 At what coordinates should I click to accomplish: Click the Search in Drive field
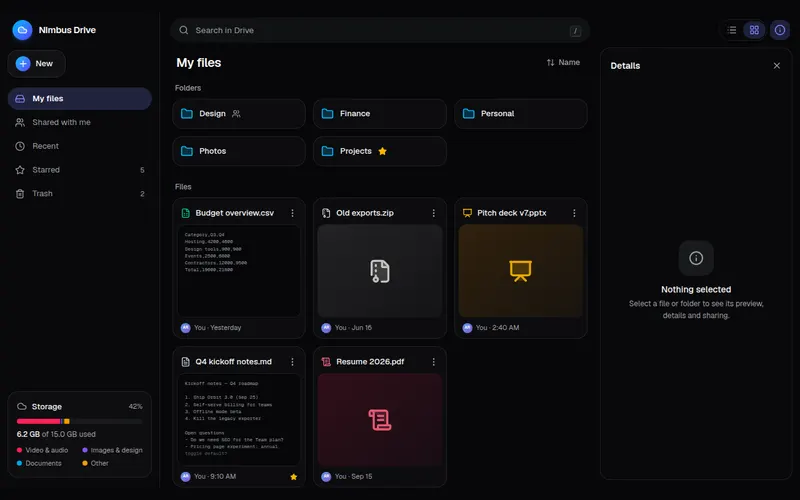coord(380,30)
